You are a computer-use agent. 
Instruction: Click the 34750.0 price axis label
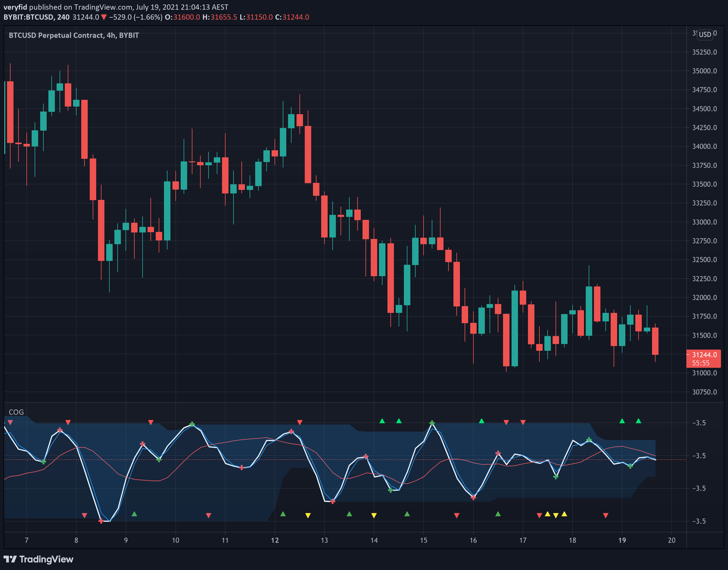point(704,90)
